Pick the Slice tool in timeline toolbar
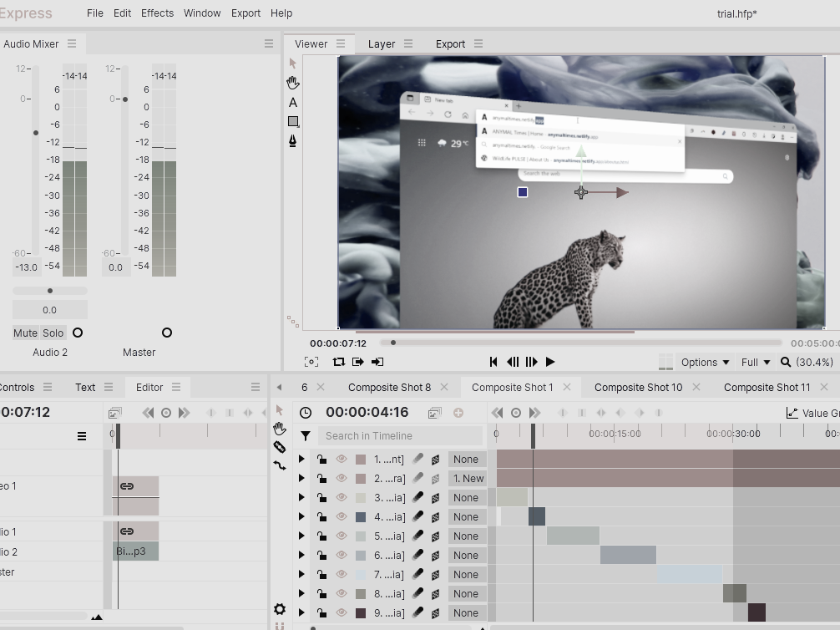The width and height of the screenshot is (840, 630). [x=280, y=447]
